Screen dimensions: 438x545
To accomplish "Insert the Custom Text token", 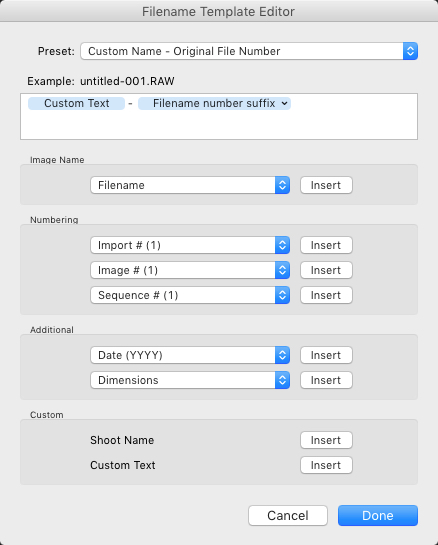I will (x=326, y=465).
